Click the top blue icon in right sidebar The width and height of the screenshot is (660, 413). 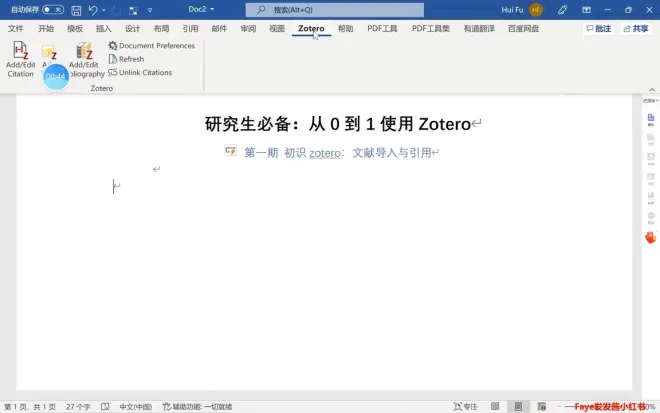point(651,119)
